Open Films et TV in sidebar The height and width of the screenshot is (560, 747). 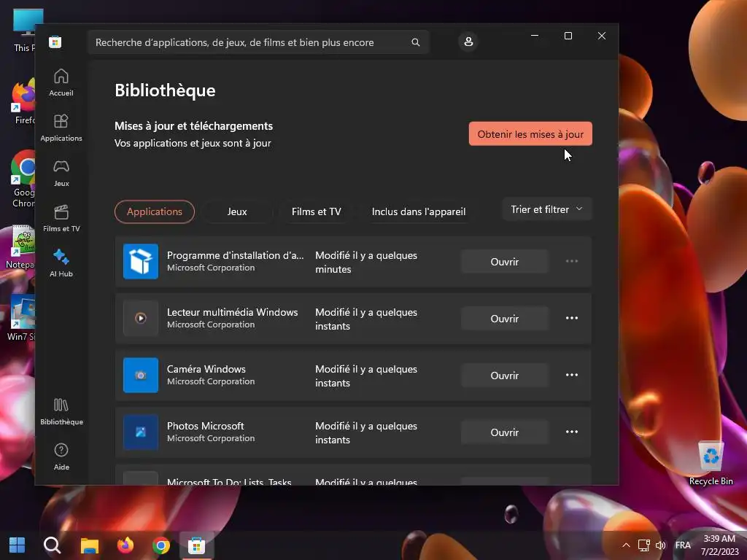(x=61, y=218)
